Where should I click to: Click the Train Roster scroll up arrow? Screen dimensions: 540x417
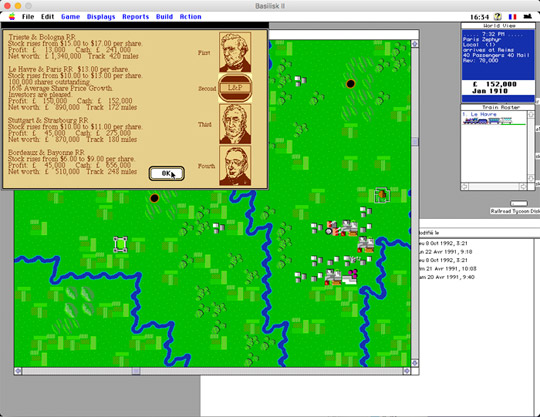[531, 114]
